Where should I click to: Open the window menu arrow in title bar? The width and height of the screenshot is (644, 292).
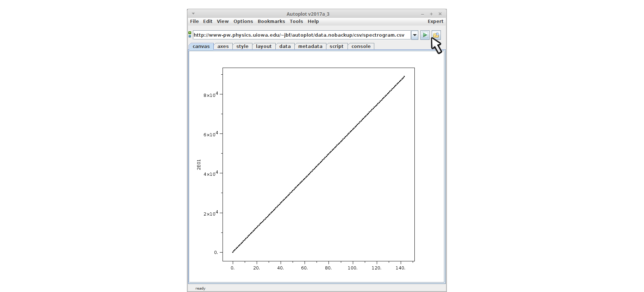(193, 14)
